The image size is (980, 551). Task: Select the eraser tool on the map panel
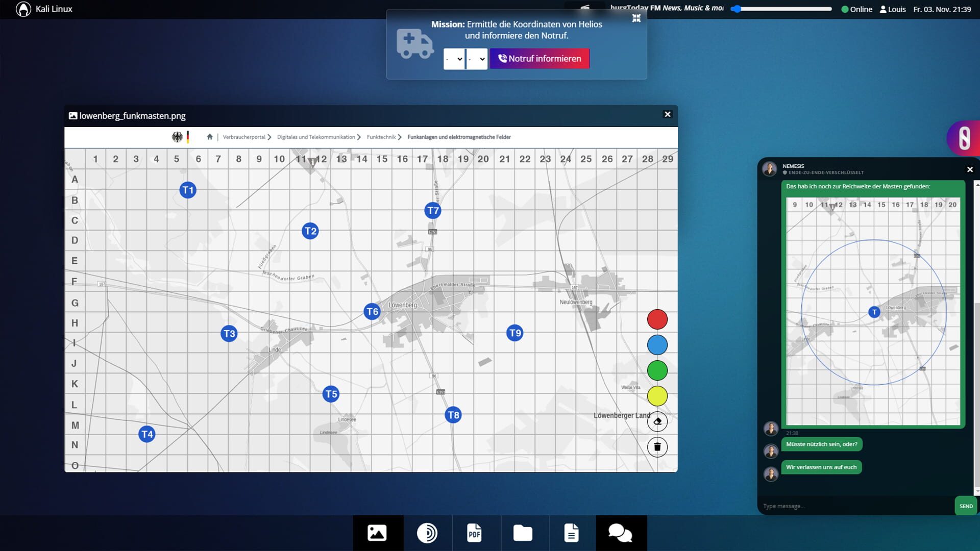coord(657,421)
